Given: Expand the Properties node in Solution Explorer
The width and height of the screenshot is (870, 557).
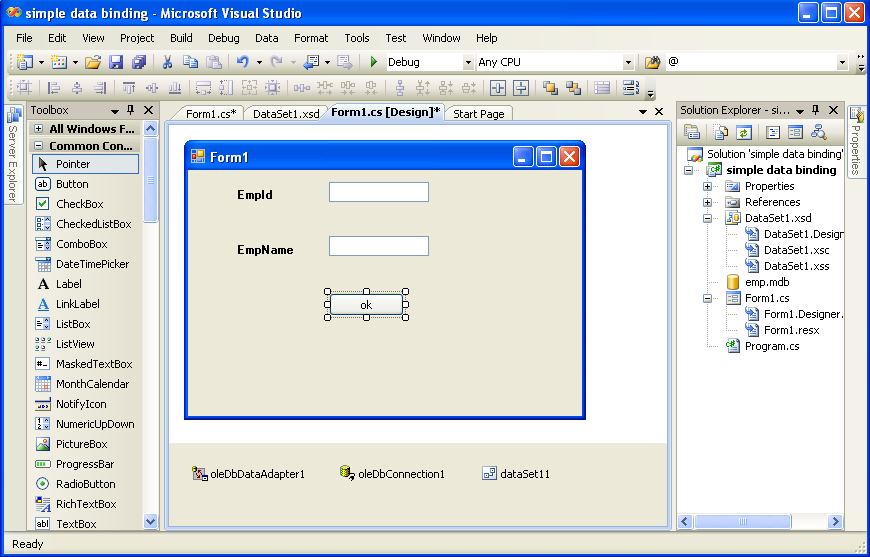Looking at the screenshot, I should coord(707,186).
